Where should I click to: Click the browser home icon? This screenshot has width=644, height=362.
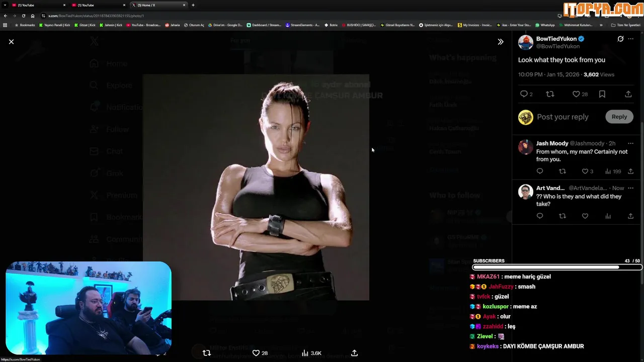[x=33, y=16]
